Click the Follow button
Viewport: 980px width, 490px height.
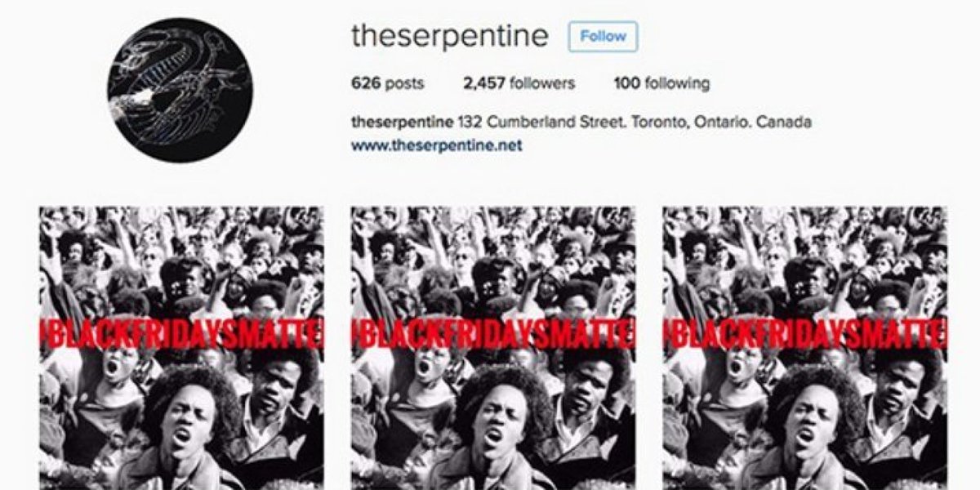point(603,37)
